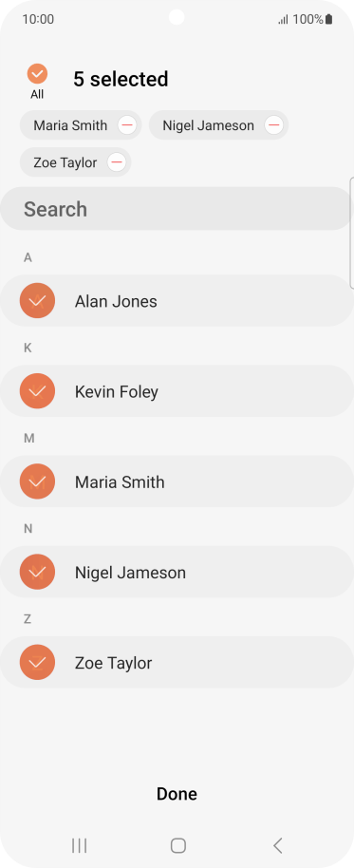Focus the Search contacts field
This screenshot has width=354, height=868.
tap(177, 209)
